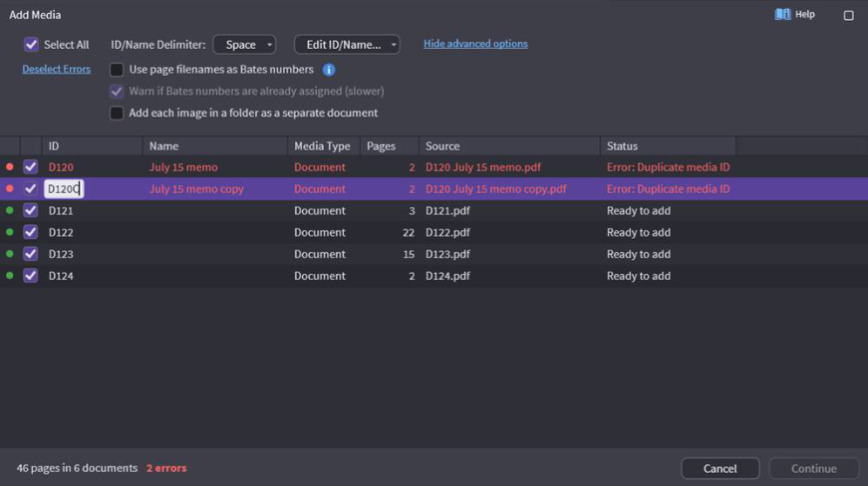868x486 pixels.
Task: Click the page count 22 for D122
Action: coord(409,232)
